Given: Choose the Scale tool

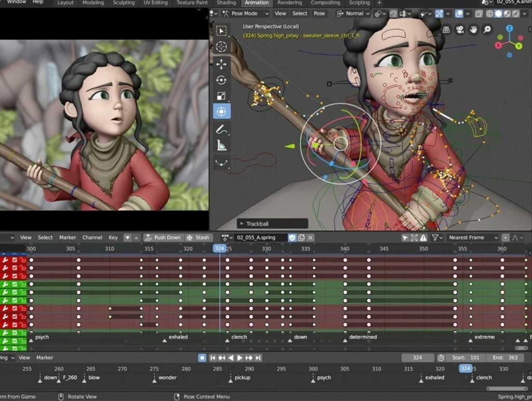Looking at the screenshot, I should pyautogui.click(x=222, y=96).
